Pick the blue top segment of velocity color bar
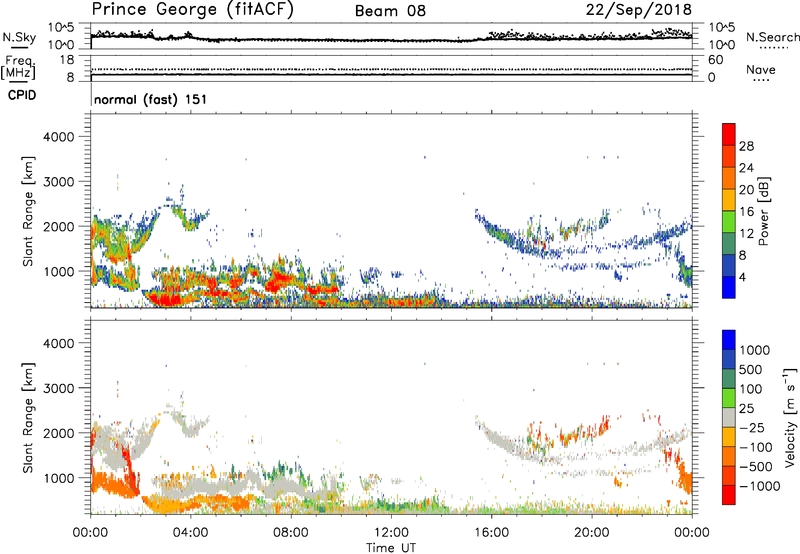This screenshot has height=554, width=800. pyautogui.click(x=729, y=340)
